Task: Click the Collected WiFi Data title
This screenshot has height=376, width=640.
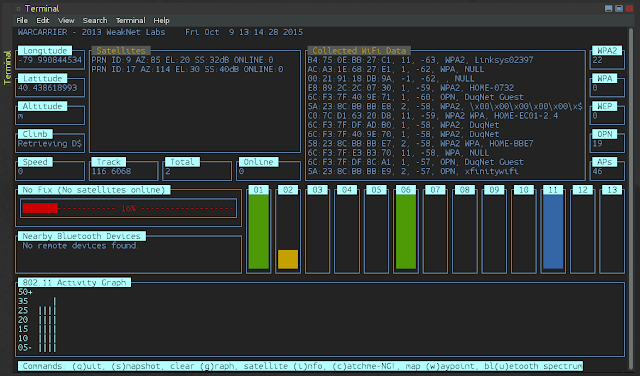Action: [x=359, y=51]
